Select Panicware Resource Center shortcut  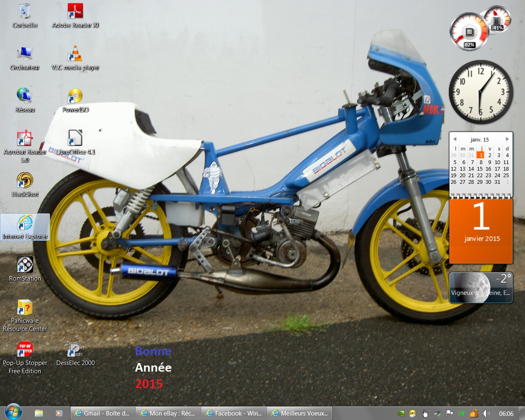tap(25, 315)
